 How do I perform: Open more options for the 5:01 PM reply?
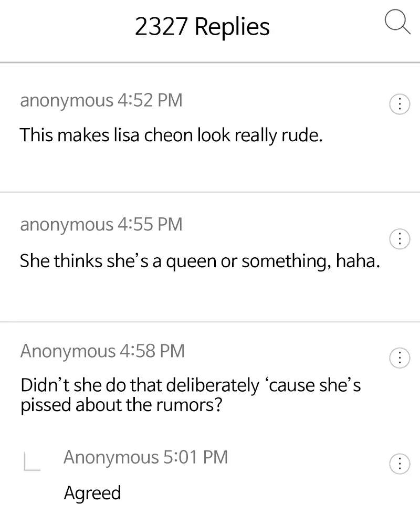(x=399, y=463)
